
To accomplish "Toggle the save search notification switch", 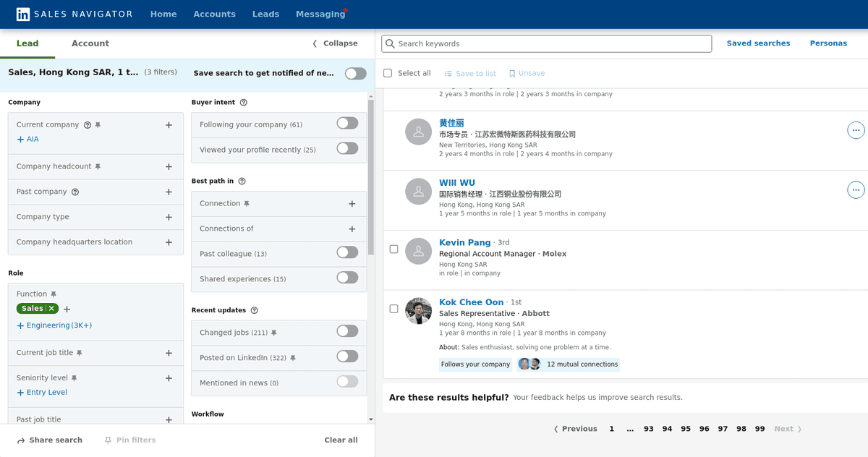I will (356, 73).
